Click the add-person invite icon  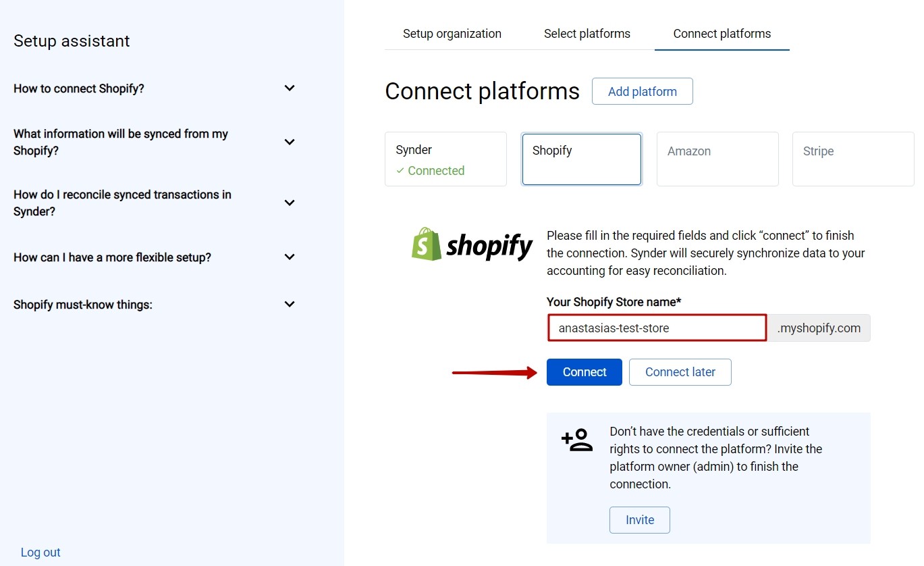(577, 440)
